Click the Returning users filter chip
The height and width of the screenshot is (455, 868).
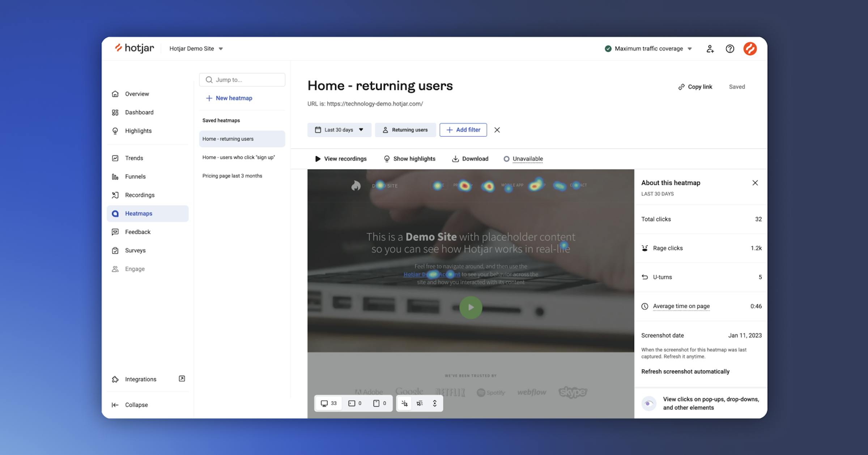tap(405, 130)
